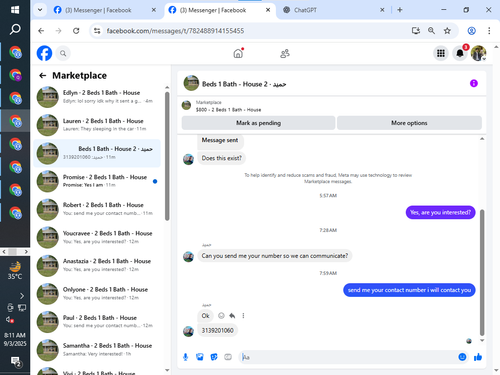Open Edlyn's 2 Beds 1 Bath conversation

pos(97,97)
